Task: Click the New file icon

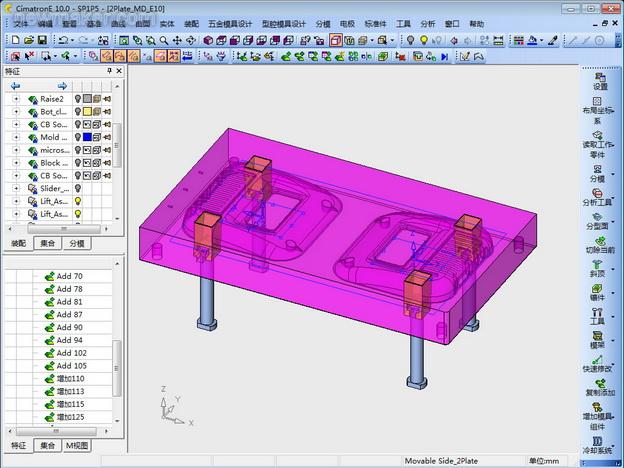Action: [16, 40]
